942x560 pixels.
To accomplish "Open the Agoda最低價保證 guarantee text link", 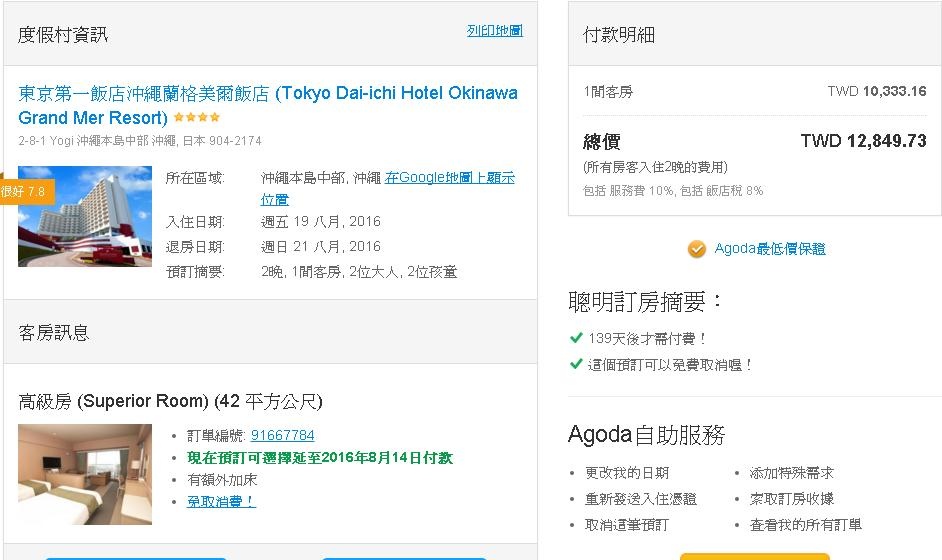I will click(x=770, y=249).
